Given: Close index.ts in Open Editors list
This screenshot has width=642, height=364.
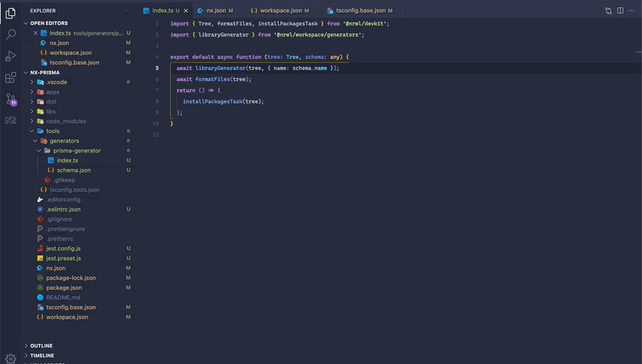Looking at the screenshot, I should 36,33.
